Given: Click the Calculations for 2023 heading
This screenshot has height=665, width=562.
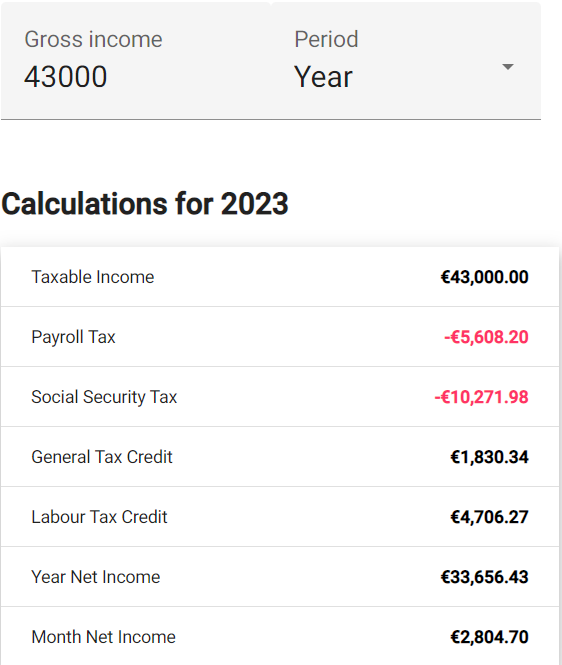Looking at the screenshot, I should tap(145, 204).
